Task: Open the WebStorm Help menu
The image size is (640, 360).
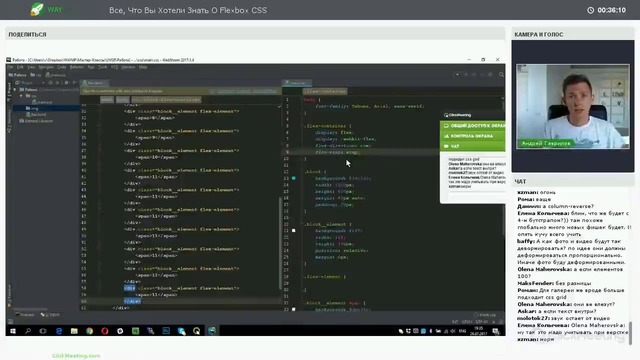Action: click(x=143, y=67)
